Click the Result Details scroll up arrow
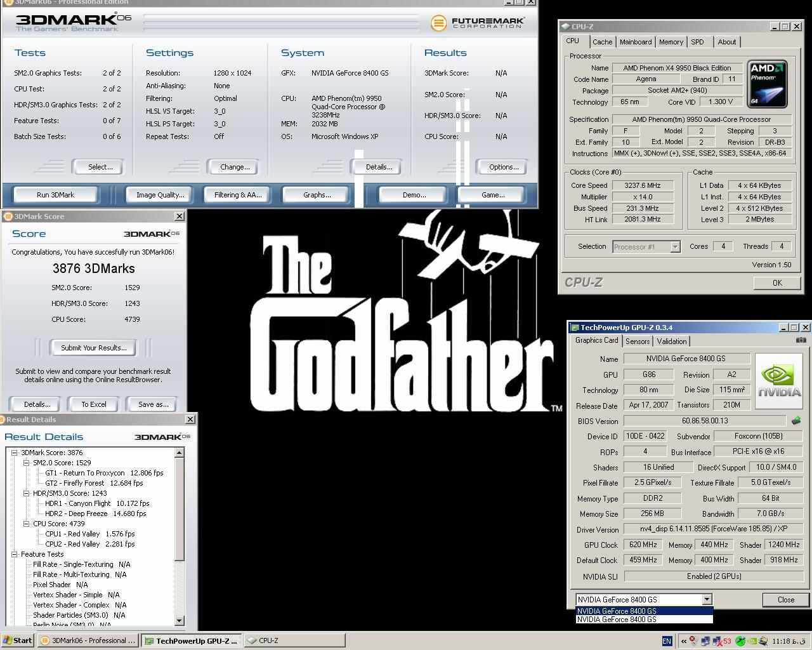Viewport: 812px width, 650px height. tap(180, 453)
